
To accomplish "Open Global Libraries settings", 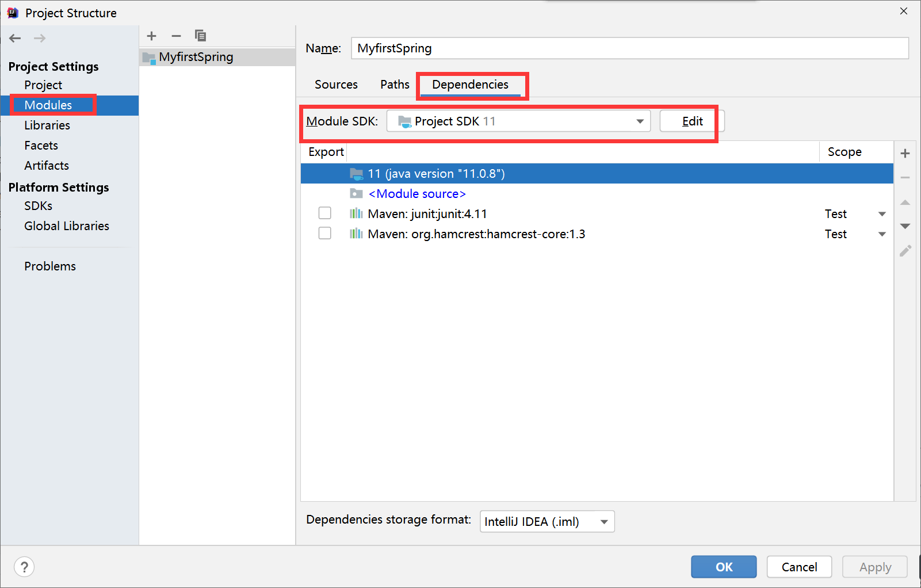I will (67, 226).
